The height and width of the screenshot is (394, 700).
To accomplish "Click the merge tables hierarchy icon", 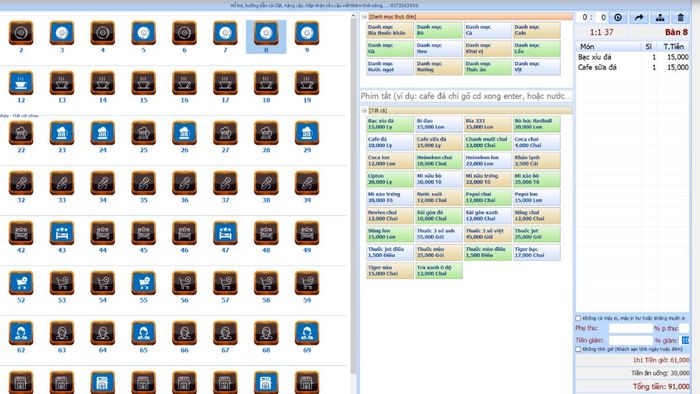I will click(660, 17).
